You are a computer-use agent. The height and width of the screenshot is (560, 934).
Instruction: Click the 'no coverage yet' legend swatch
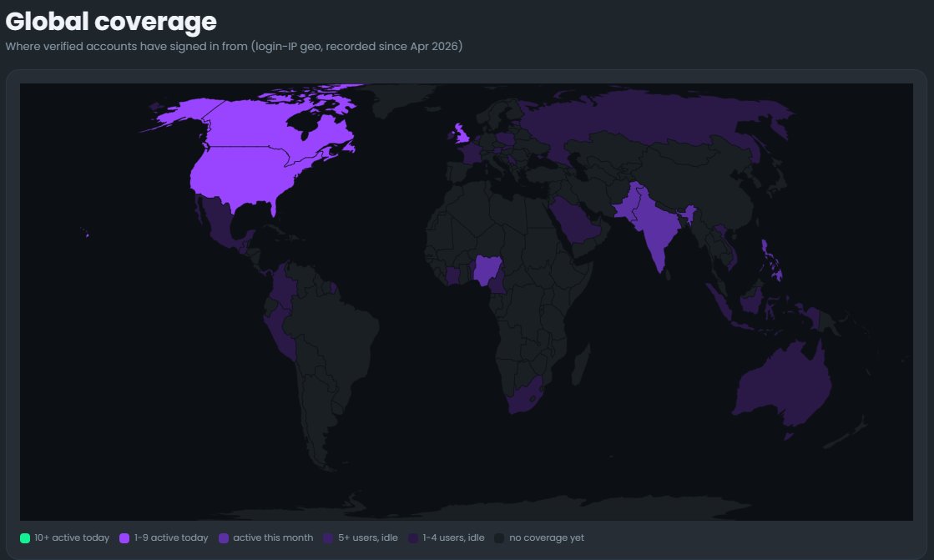(499, 538)
